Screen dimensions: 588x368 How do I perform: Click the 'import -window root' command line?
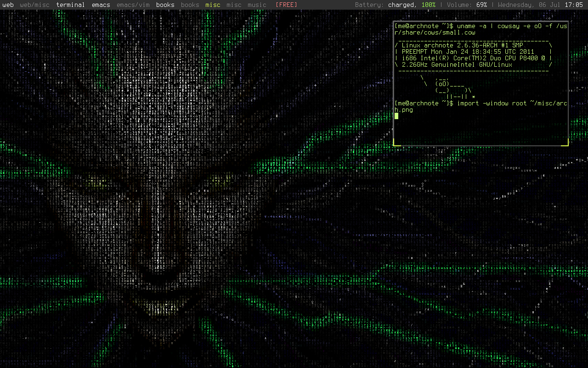[481, 106]
